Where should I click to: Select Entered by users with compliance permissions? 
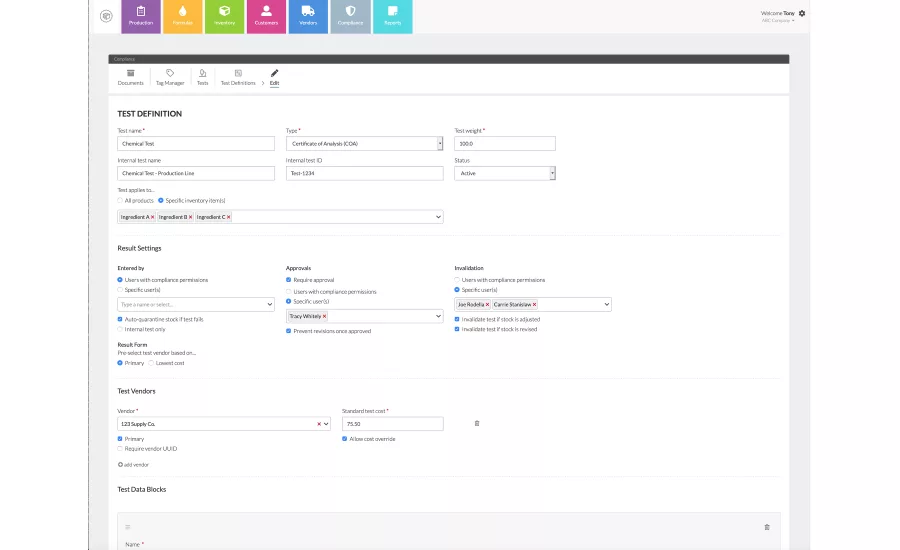pos(120,280)
